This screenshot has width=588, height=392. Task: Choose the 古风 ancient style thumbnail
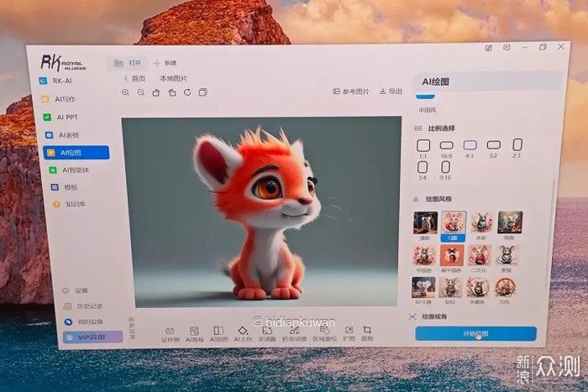point(504,290)
